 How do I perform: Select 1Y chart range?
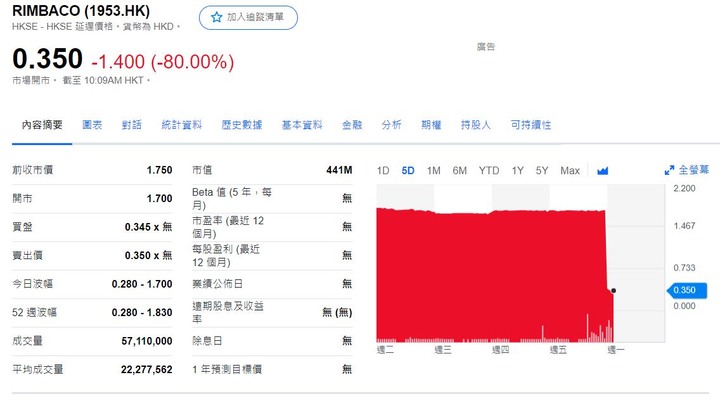pyautogui.click(x=518, y=171)
